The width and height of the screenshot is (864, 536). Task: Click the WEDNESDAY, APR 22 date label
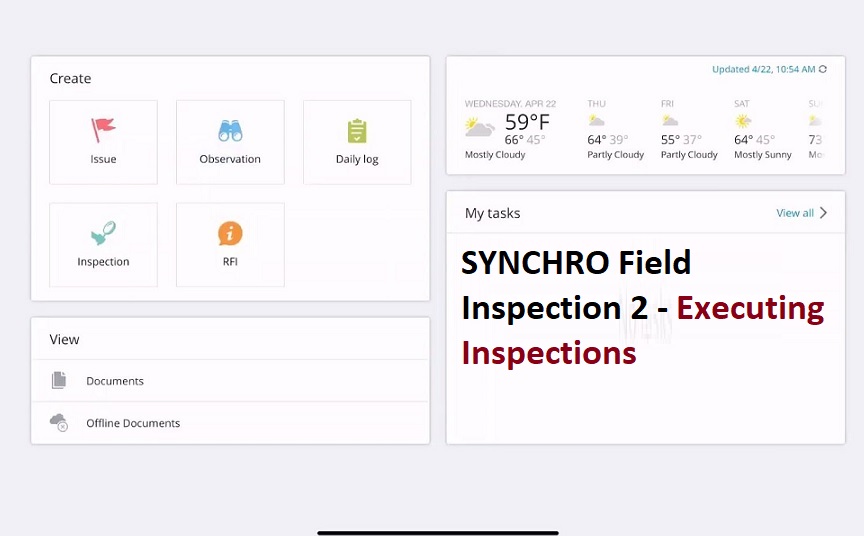[510, 104]
